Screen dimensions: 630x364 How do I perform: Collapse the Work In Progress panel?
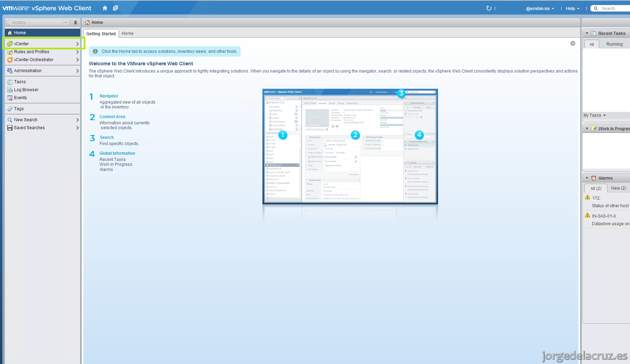pyautogui.click(x=587, y=129)
